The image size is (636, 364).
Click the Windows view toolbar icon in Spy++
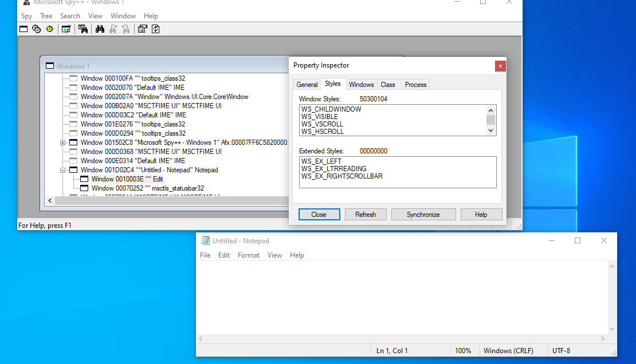click(x=23, y=29)
